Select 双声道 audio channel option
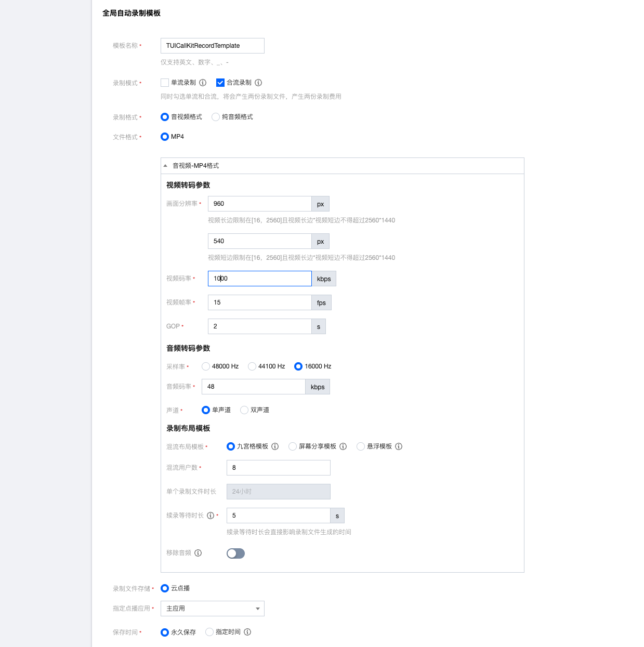 tap(244, 410)
